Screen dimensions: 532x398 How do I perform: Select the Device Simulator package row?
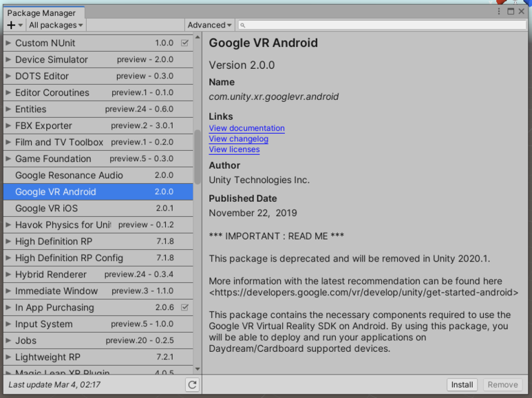(x=98, y=59)
